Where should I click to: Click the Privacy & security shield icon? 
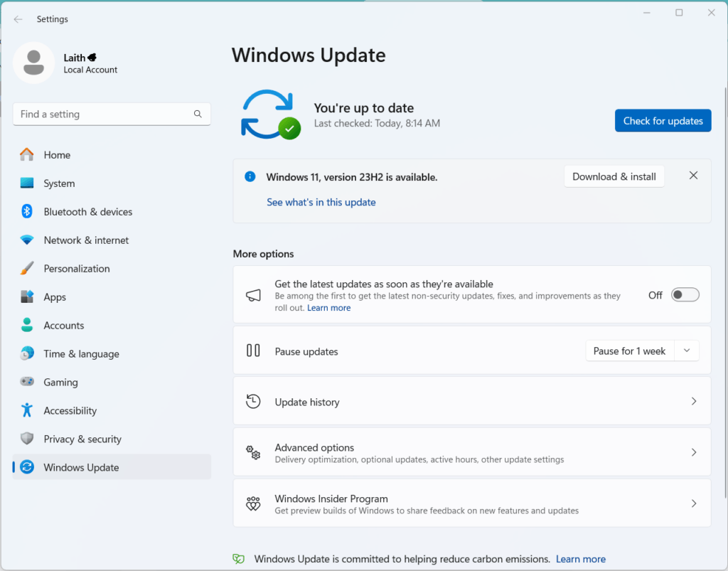point(27,439)
